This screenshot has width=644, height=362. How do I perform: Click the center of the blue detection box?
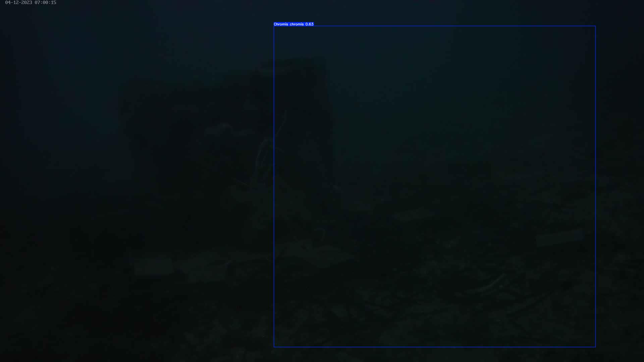pyautogui.click(x=435, y=186)
